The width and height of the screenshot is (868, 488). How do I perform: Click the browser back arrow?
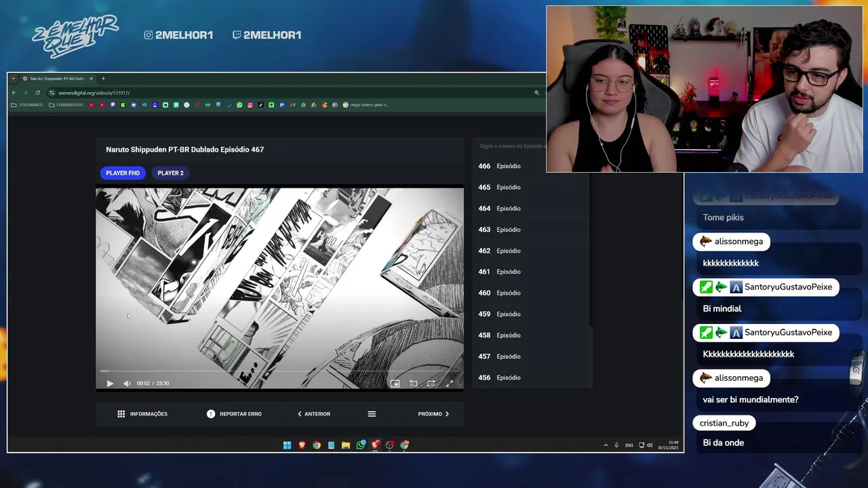[14, 93]
